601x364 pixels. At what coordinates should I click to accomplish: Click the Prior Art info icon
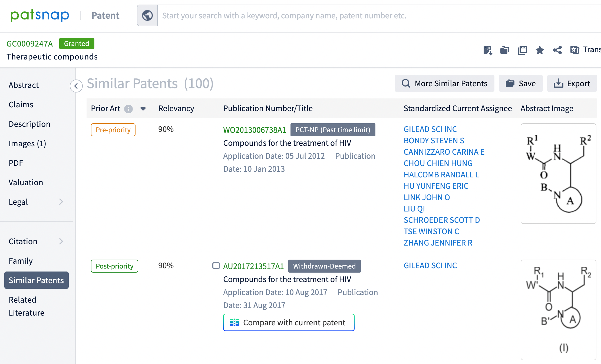(x=128, y=109)
